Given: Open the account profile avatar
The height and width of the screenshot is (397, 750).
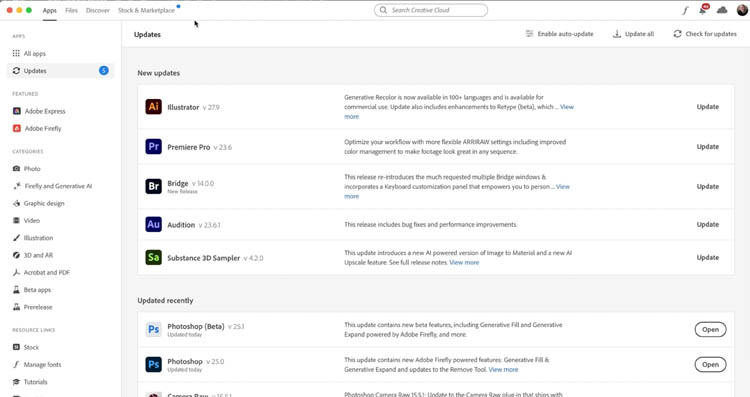Looking at the screenshot, I should coord(742,10).
